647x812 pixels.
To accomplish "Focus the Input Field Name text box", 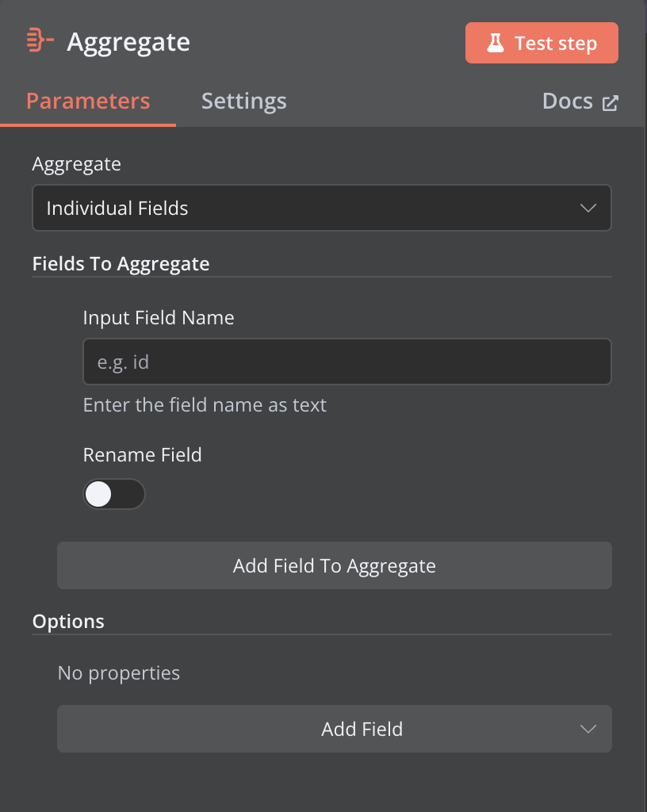I will point(346,362).
